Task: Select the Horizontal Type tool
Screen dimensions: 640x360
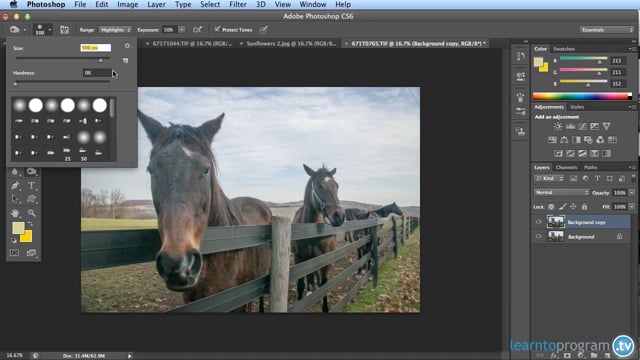Action: click(x=31, y=186)
